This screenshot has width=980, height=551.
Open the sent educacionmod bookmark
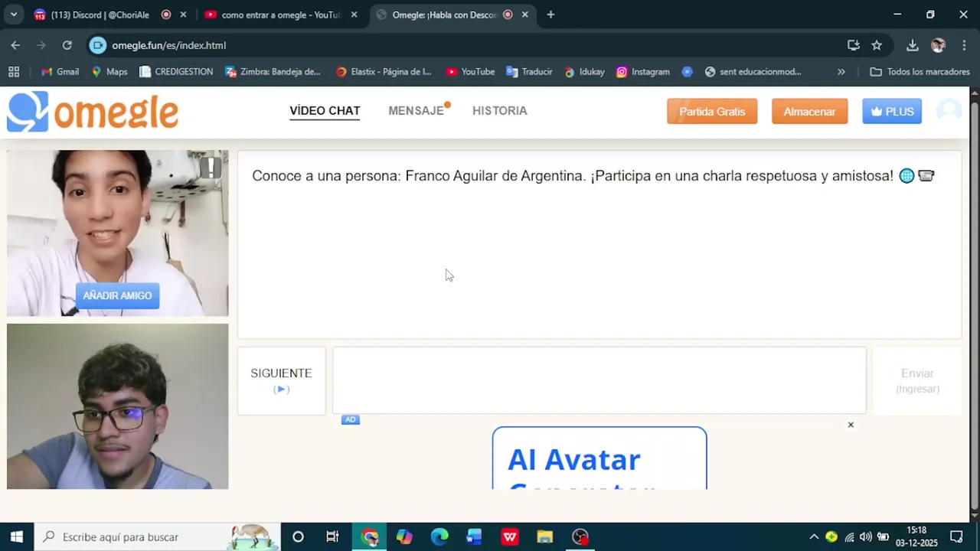[753, 71]
